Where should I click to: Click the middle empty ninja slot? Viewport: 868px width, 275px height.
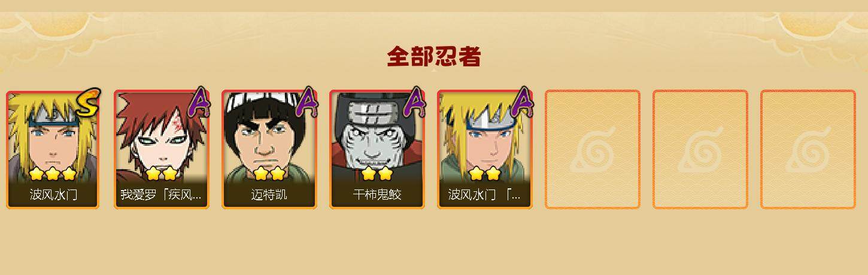coord(700,149)
